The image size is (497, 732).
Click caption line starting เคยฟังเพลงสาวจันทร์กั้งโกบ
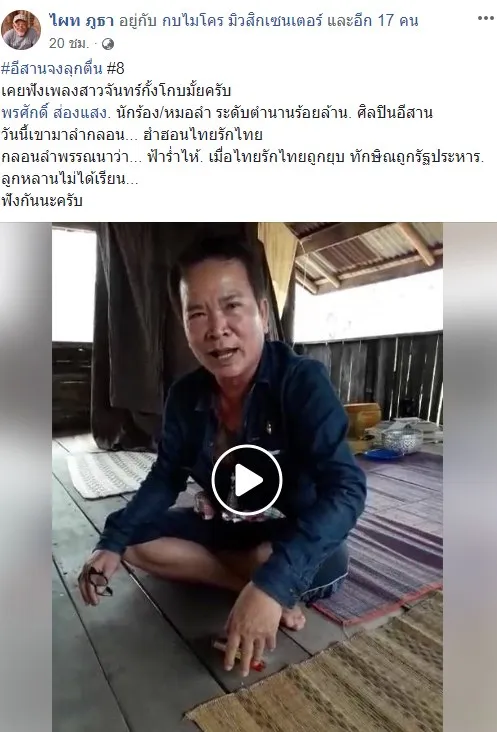(x=116, y=91)
